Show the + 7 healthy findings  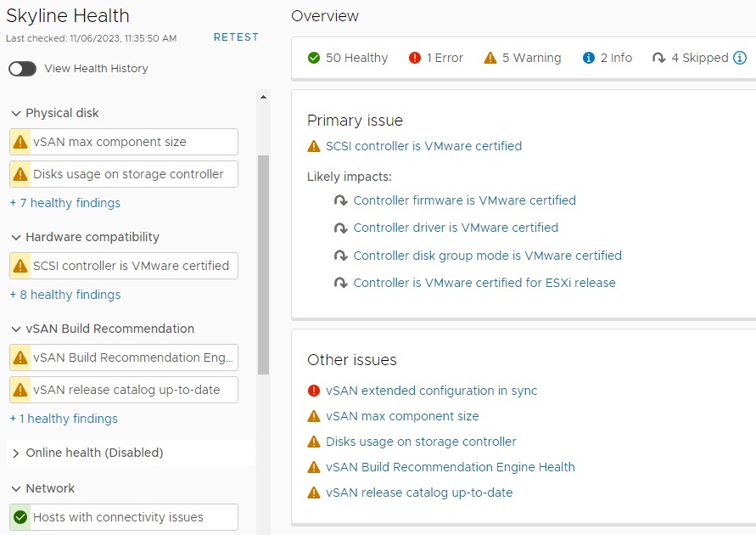tap(65, 203)
